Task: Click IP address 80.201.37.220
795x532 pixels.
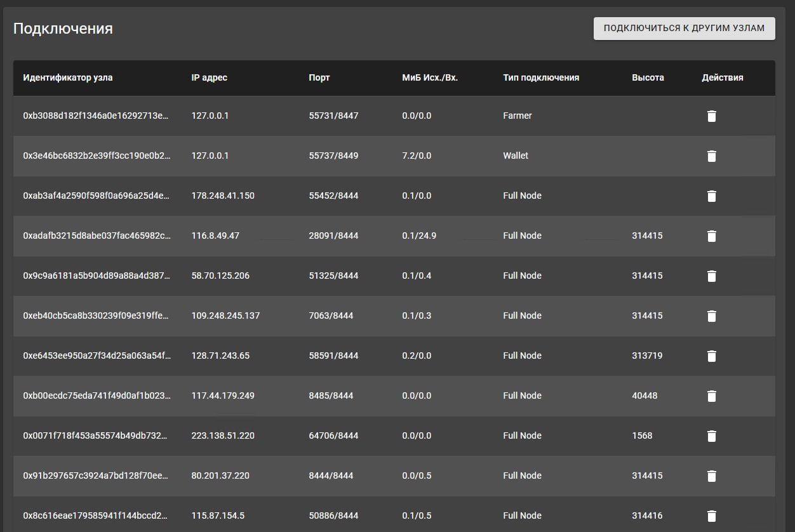Action: pyautogui.click(x=220, y=475)
